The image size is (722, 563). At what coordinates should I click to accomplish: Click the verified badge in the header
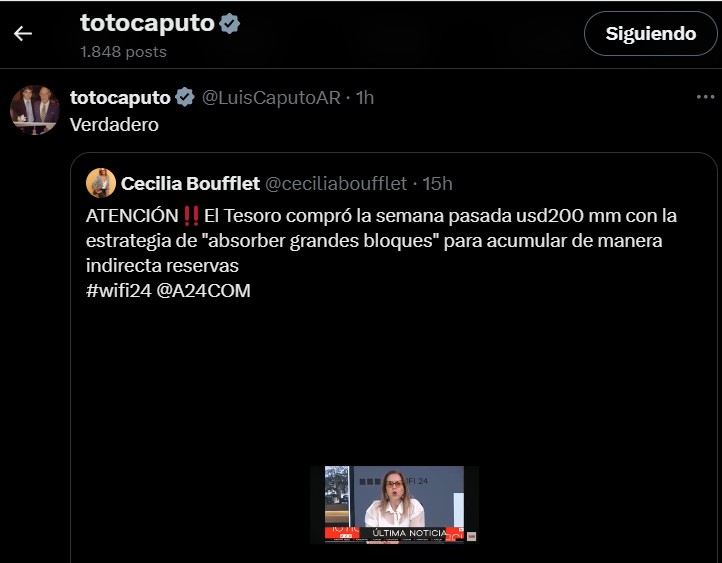pos(229,23)
